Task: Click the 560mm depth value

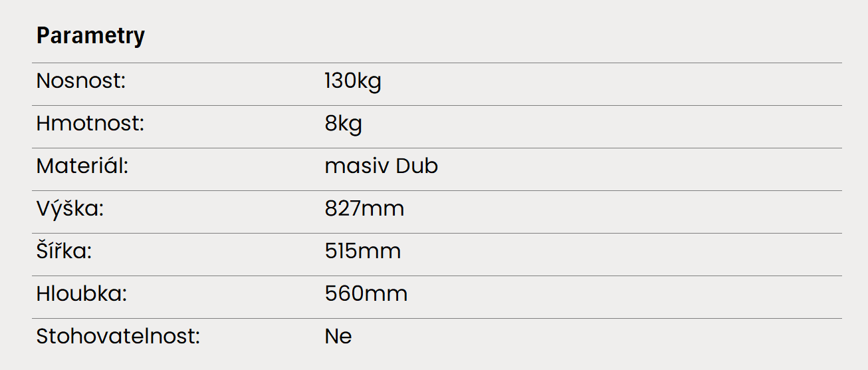Action: [x=366, y=294]
